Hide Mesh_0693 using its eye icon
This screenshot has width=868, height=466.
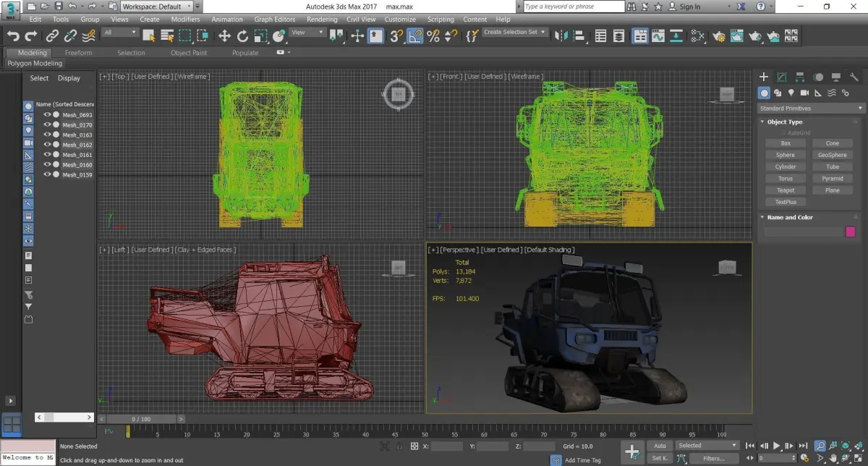click(x=47, y=115)
